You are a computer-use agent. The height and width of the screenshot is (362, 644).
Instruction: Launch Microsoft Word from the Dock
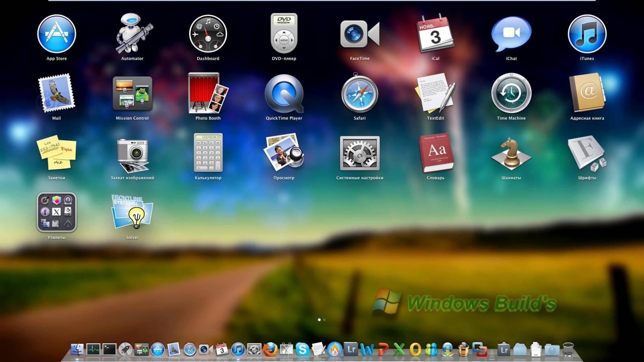(367, 350)
